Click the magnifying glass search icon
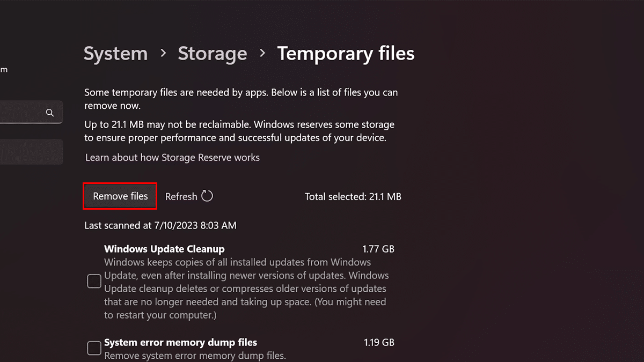644x362 pixels. point(50,113)
